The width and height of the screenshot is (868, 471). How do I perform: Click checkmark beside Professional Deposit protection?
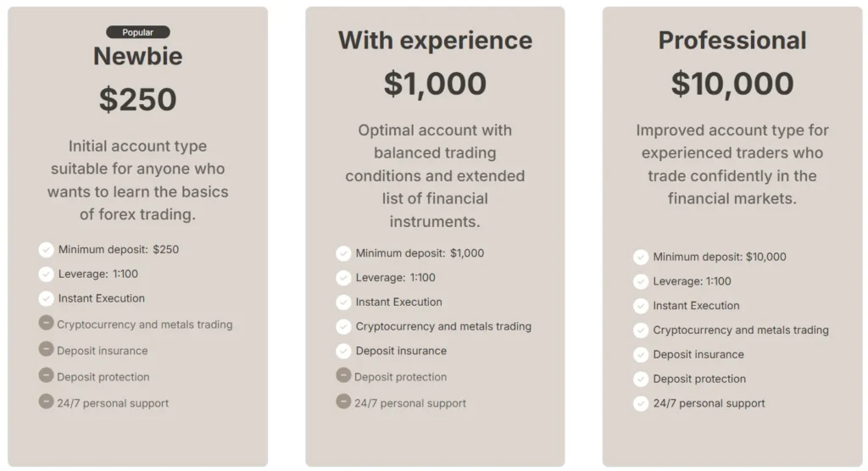click(x=641, y=379)
